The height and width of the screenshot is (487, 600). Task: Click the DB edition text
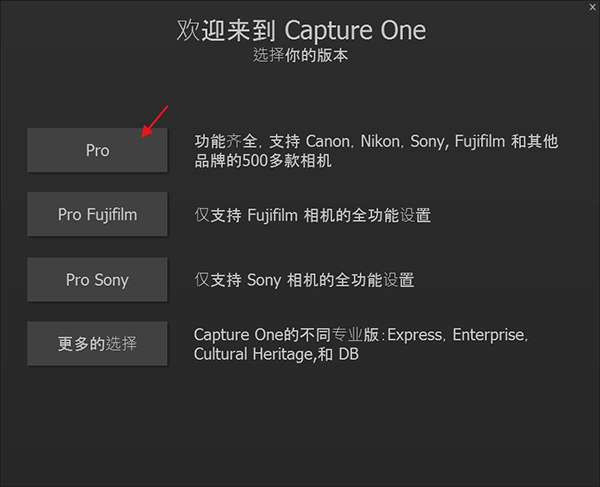click(348, 354)
